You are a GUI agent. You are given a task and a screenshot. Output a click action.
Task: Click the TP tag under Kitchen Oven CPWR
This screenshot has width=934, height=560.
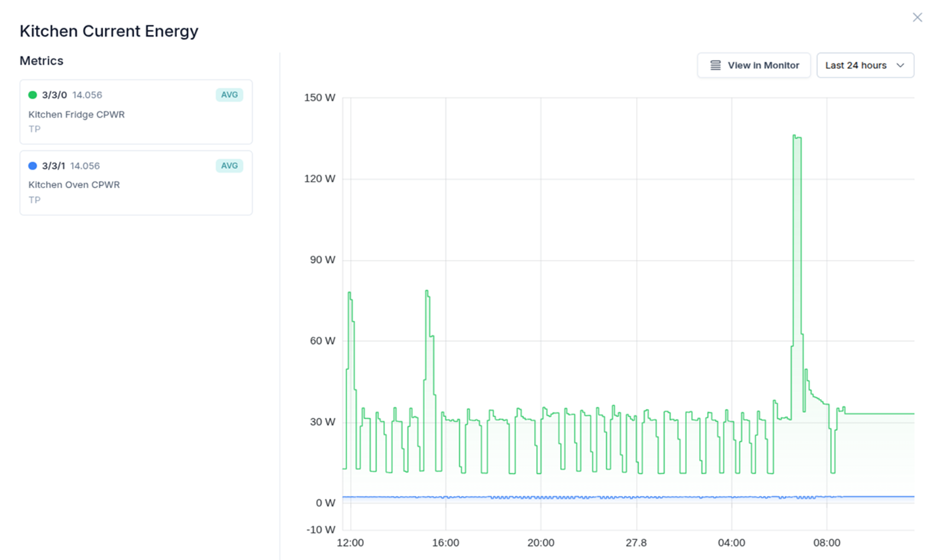[34, 199]
